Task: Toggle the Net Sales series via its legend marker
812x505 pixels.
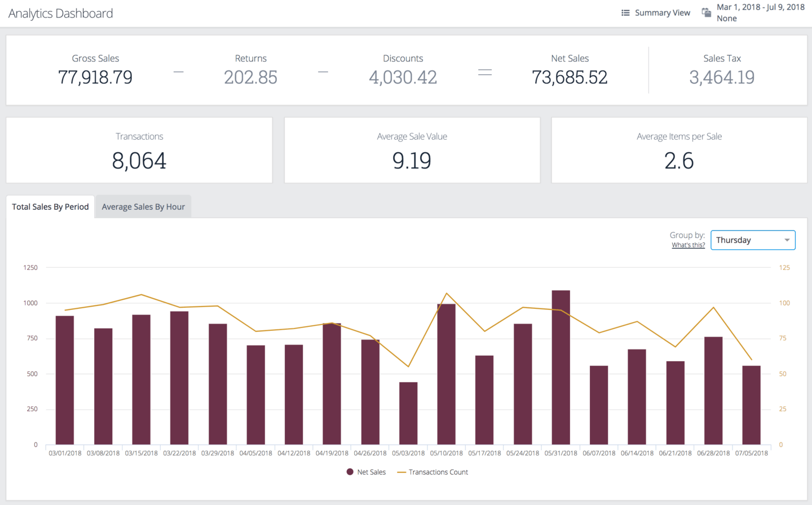Action: [350, 472]
